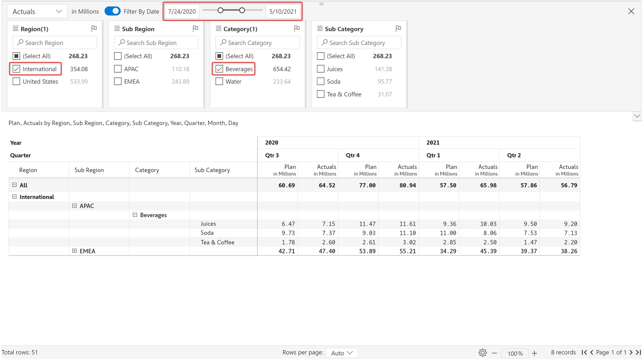Click the zoom in plus icon
Screen dimensions: 644x361
(x=534, y=353)
